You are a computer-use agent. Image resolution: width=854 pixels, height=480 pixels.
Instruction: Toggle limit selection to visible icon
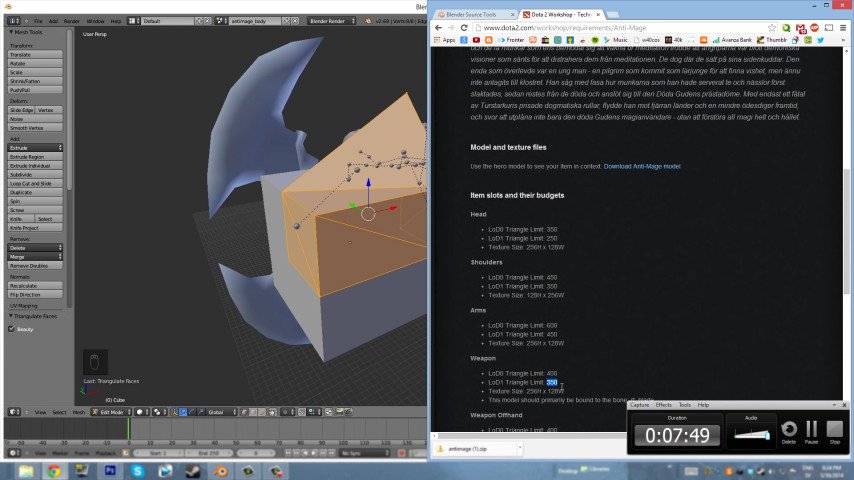pyautogui.click(x=273, y=412)
